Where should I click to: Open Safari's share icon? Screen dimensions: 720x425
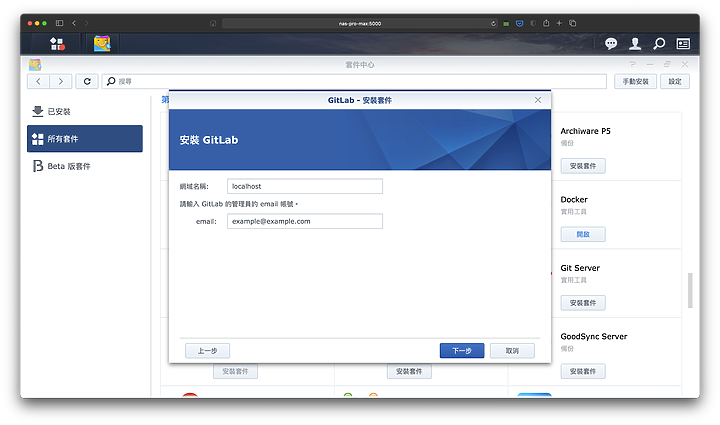[546, 23]
